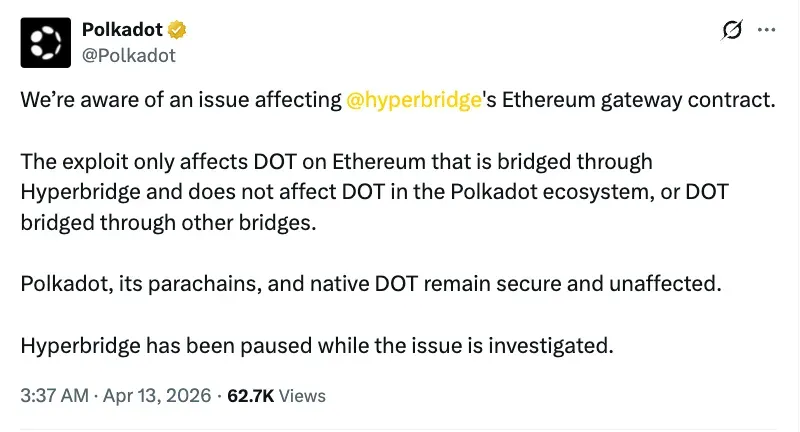
Task: Click the 62.7K view count number
Action: pos(251,396)
